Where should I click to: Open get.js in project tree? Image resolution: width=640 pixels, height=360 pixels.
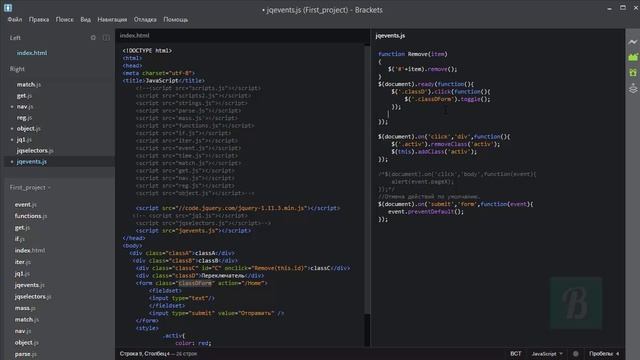(x=22, y=227)
